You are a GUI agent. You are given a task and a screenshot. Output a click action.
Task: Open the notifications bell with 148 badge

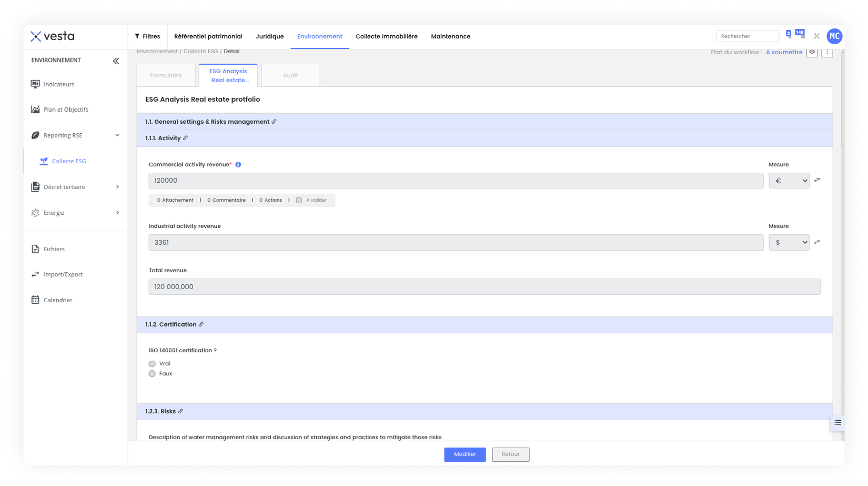click(802, 36)
